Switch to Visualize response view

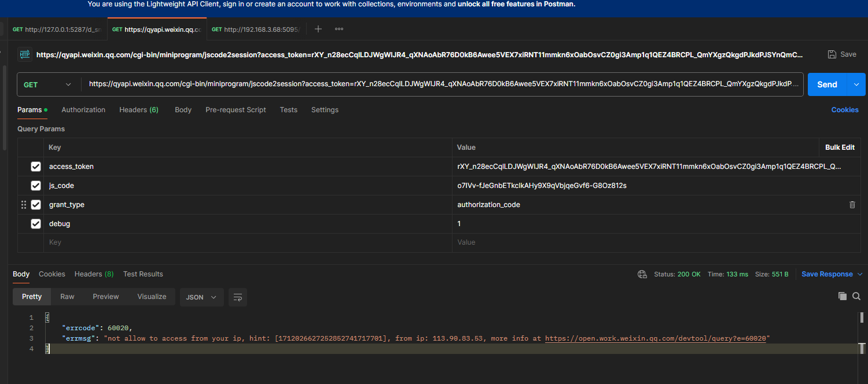(x=152, y=297)
